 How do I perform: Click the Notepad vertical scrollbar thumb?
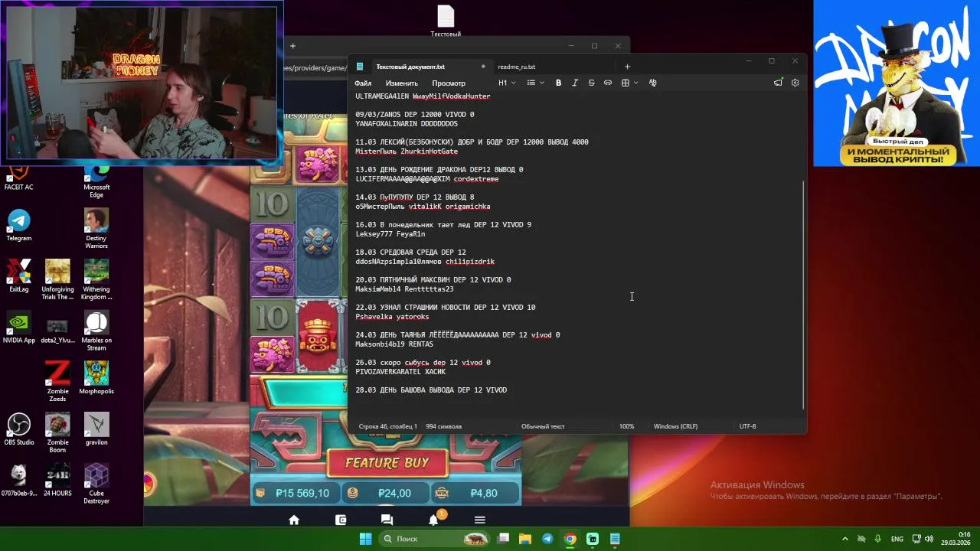coord(802,295)
